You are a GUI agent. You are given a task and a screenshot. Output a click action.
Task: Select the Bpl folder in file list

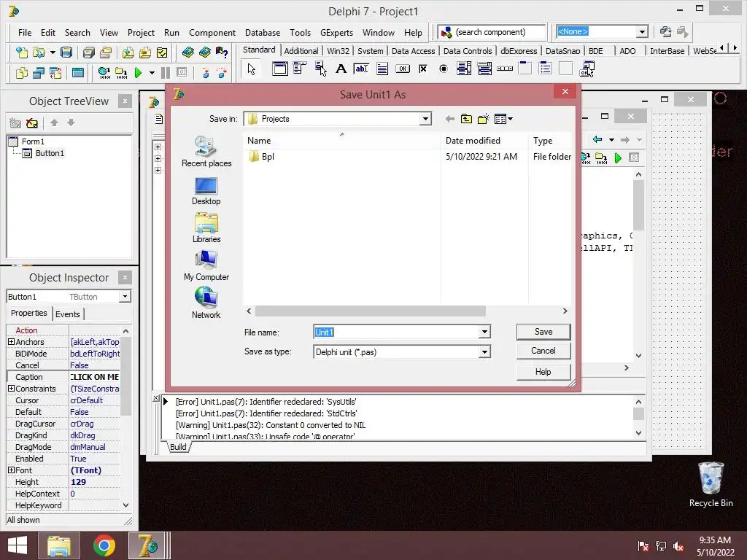tap(262, 157)
